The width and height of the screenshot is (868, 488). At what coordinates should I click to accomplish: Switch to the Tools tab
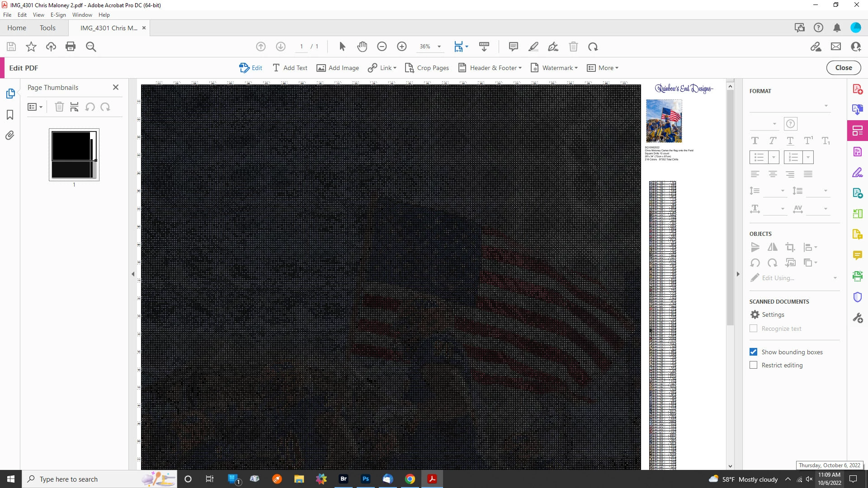(47, 28)
